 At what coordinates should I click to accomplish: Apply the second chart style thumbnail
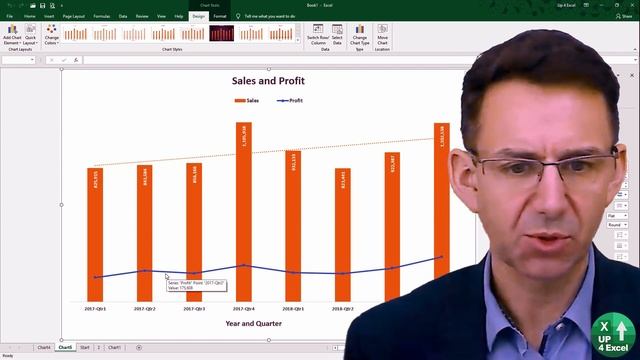pos(105,33)
